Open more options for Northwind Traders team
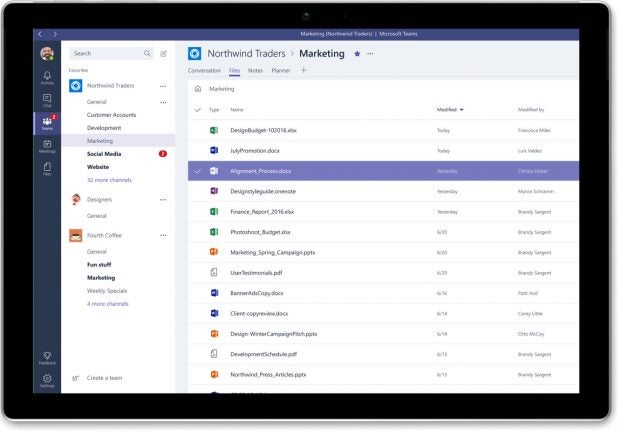Screen dimensions: 620x436 click(x=163, y=86)
